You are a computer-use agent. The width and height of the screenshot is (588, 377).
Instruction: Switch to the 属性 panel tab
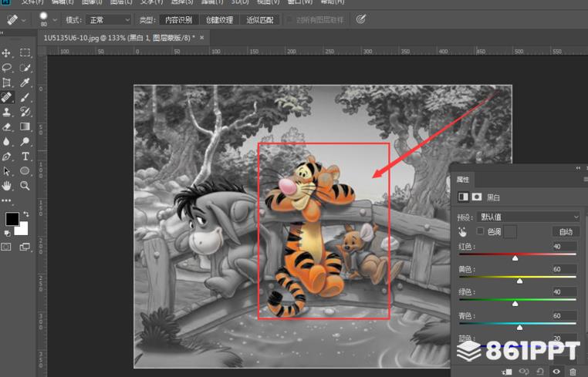[463, 180]
